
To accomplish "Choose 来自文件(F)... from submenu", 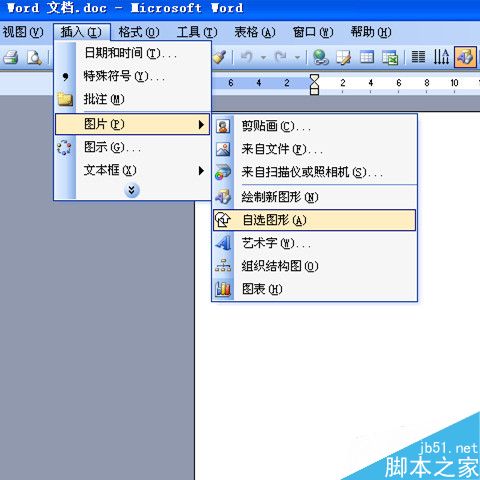I will pyautogui.click(x=315, y=149).
